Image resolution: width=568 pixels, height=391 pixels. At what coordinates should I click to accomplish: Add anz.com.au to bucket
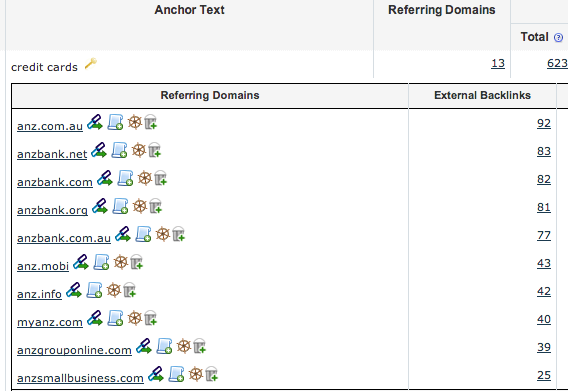[x=150, y=122]
